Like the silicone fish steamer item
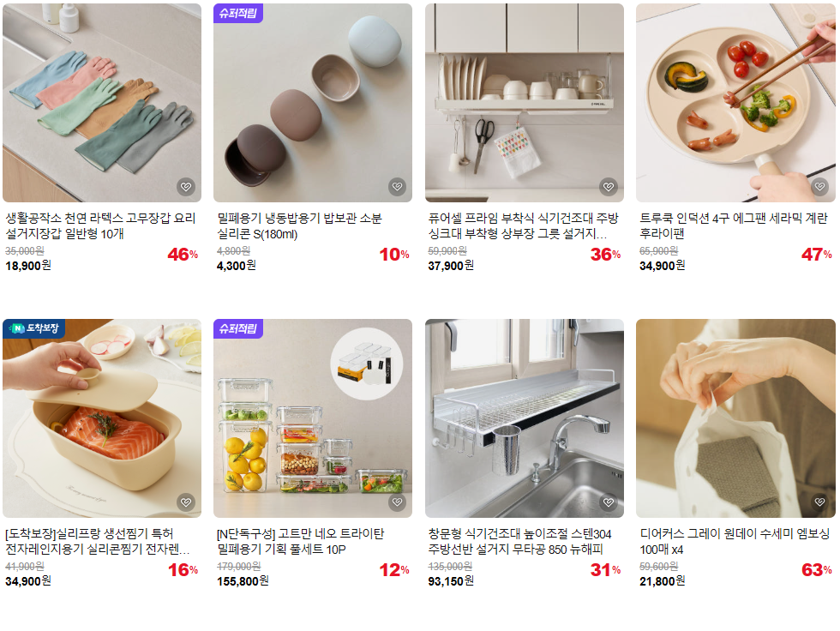 pos(186,502)
